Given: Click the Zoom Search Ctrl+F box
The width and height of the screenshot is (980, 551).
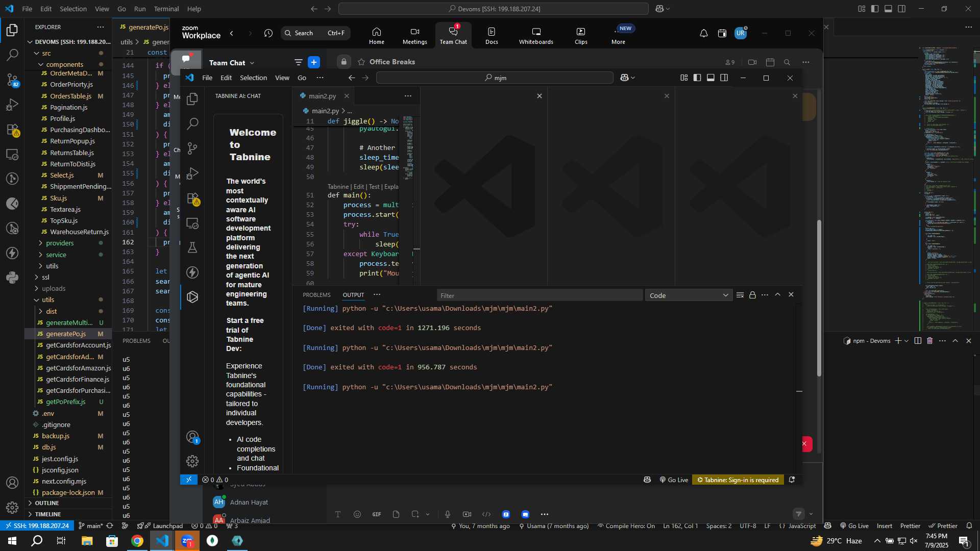Looking at the screenshot, I should (x=315, y=33).
